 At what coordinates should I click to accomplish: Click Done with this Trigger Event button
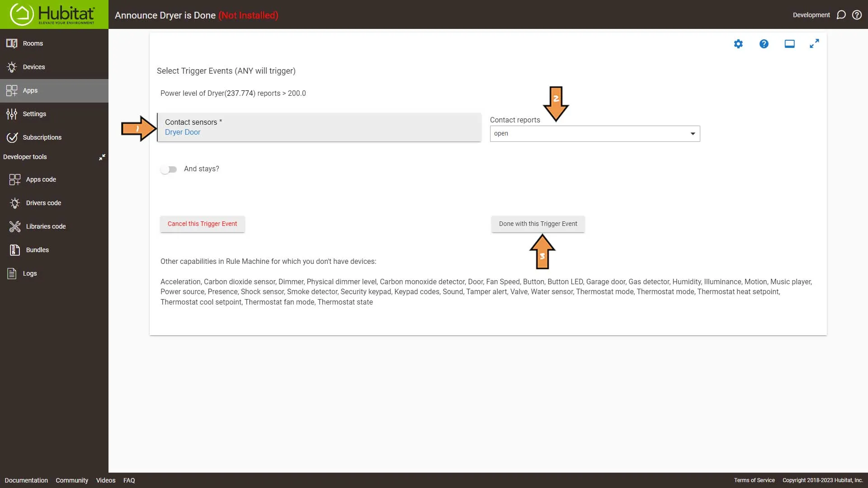tap(538, 224)
